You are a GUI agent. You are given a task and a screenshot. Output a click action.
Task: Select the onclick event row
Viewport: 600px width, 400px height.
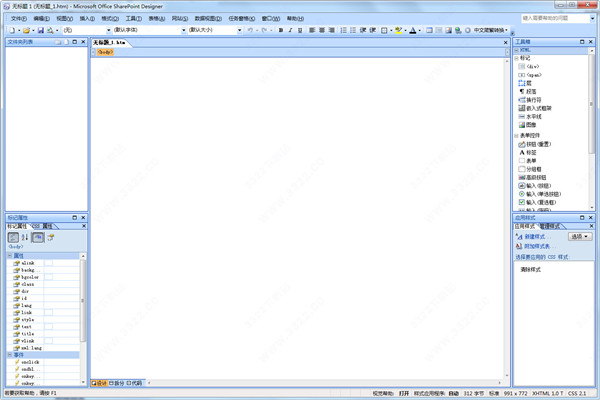tap(43, 362)
